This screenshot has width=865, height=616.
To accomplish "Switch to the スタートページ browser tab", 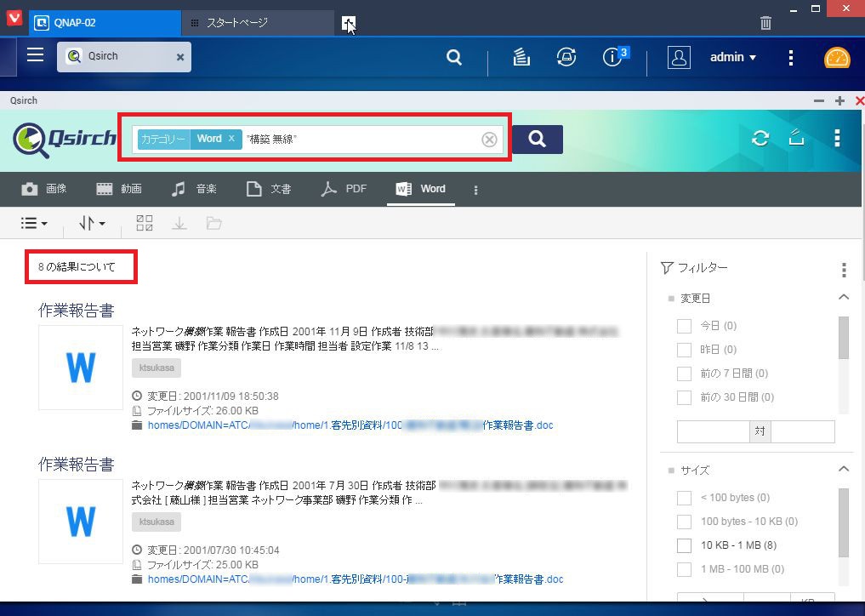I will 258,23.
